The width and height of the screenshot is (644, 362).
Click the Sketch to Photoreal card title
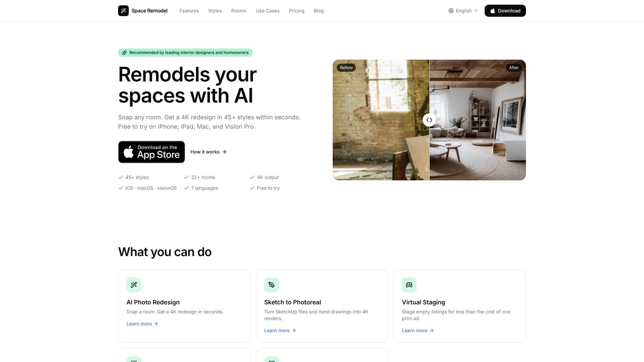[x=292, y=302]
